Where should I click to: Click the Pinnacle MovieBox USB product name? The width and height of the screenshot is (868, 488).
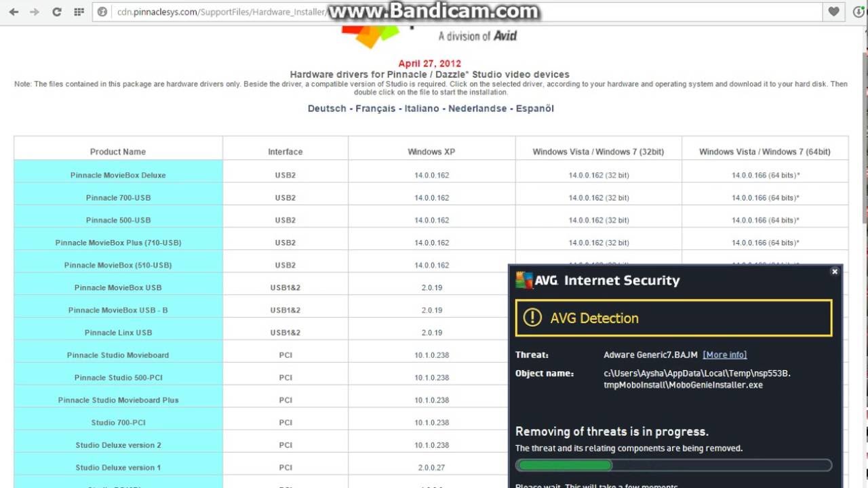118,287
